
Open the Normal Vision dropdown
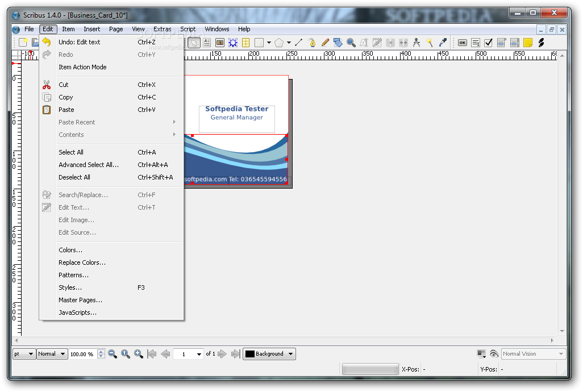tap(534, 354)
